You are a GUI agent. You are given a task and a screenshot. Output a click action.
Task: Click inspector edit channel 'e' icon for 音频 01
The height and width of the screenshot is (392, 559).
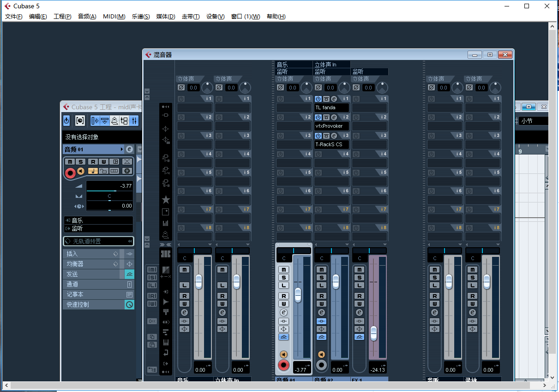coord(129,149)
